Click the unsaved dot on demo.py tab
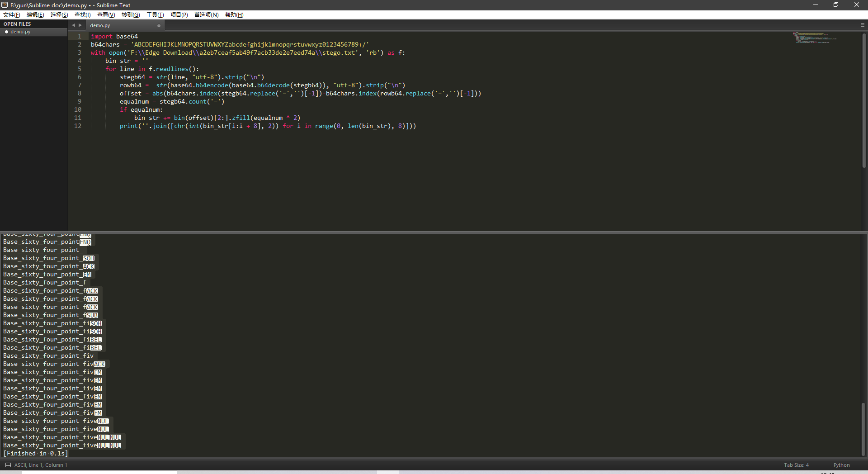Image resolution: width=868 pixels, height=474 pixels. tap(159, 26)
